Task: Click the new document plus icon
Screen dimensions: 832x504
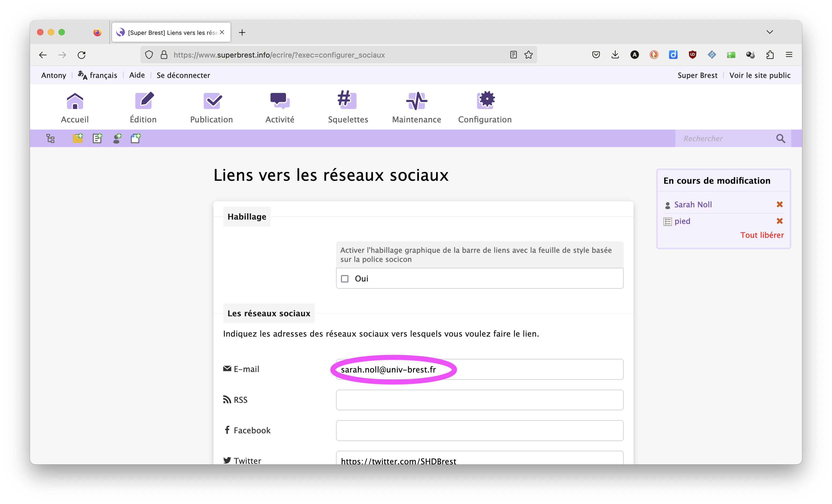Action: click(x=136, y=138)
